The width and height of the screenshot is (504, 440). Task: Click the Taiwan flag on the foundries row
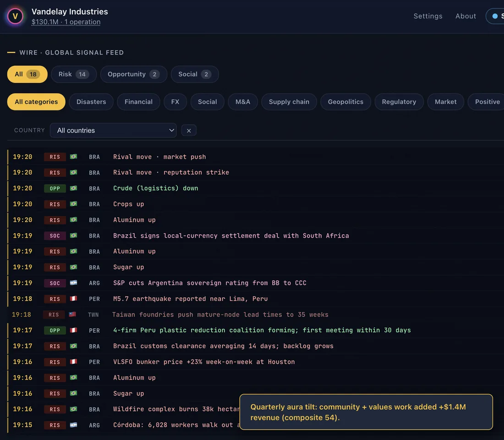(73, 314)
